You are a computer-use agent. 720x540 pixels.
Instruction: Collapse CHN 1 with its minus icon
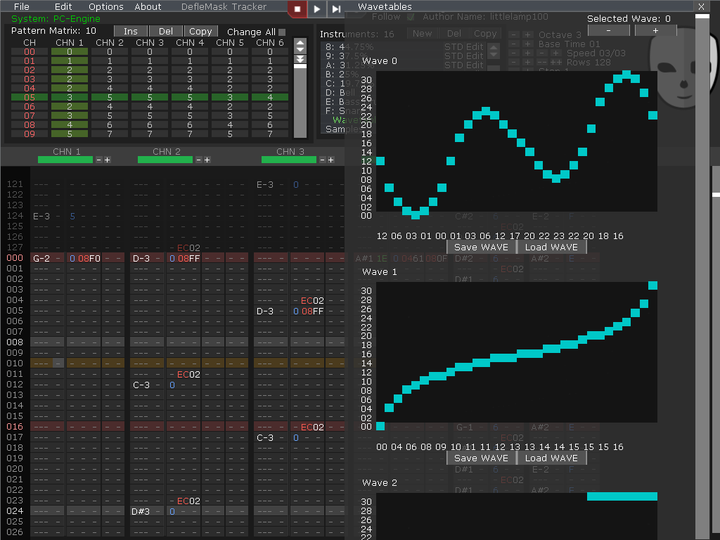pos(98,160)
